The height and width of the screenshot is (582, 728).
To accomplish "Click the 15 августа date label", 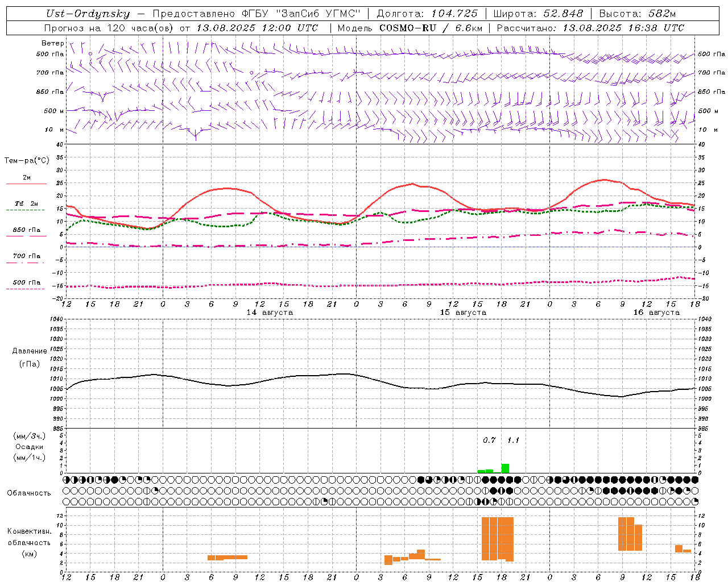I will [x=463, y=313].
